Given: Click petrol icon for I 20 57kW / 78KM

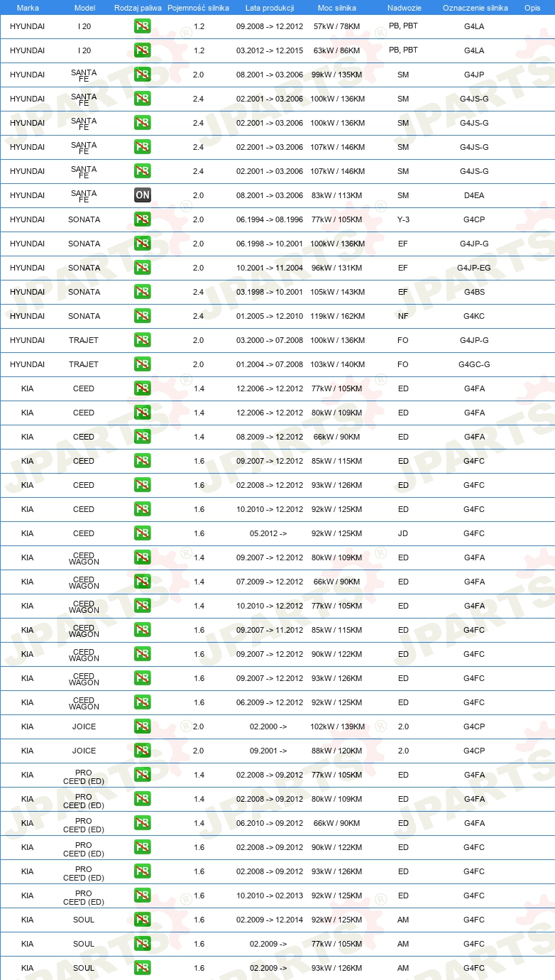Looking at the screenshot, I should pos(143,26).
